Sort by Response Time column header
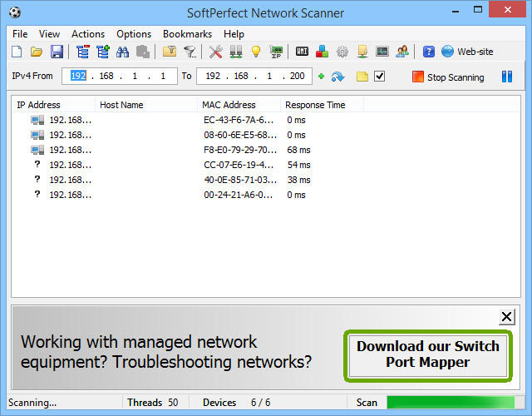 coord(322,105)
